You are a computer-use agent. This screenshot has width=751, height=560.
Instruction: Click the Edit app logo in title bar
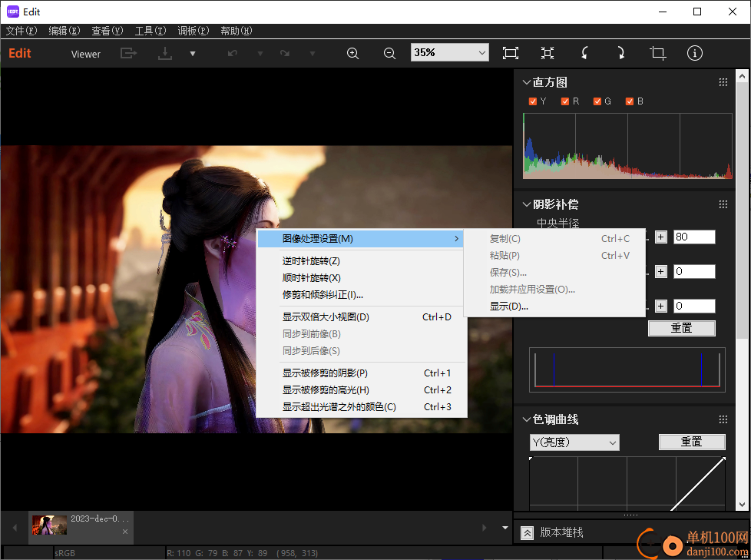13,12
